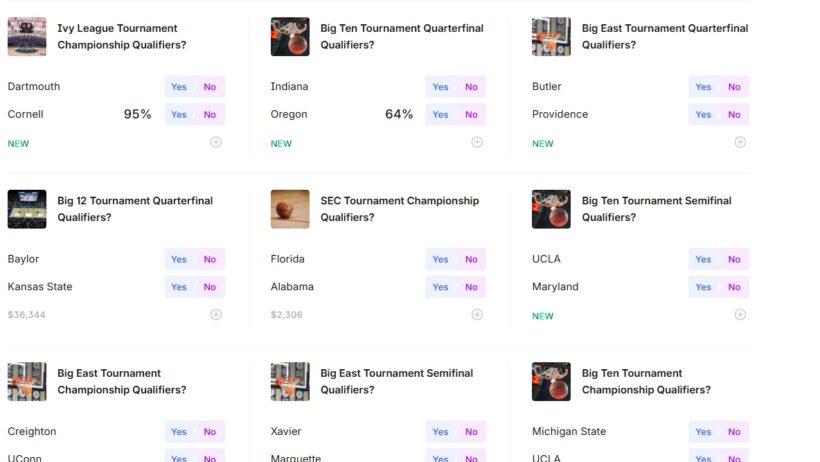Image resolution: width=820 pixels, height=462 pixels.
Task: Open Big Ten Tournament Quarterfinal Qualifiers market
Action: pos(401,37)
